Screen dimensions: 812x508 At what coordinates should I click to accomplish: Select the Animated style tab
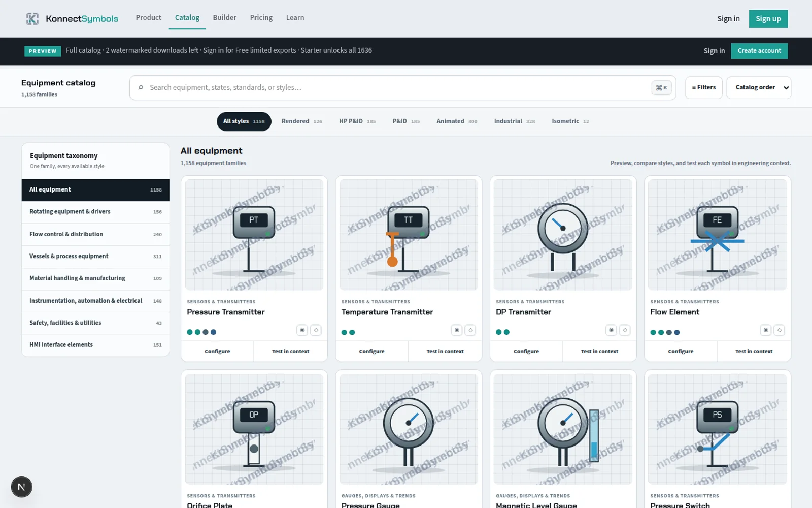[457, 121]
